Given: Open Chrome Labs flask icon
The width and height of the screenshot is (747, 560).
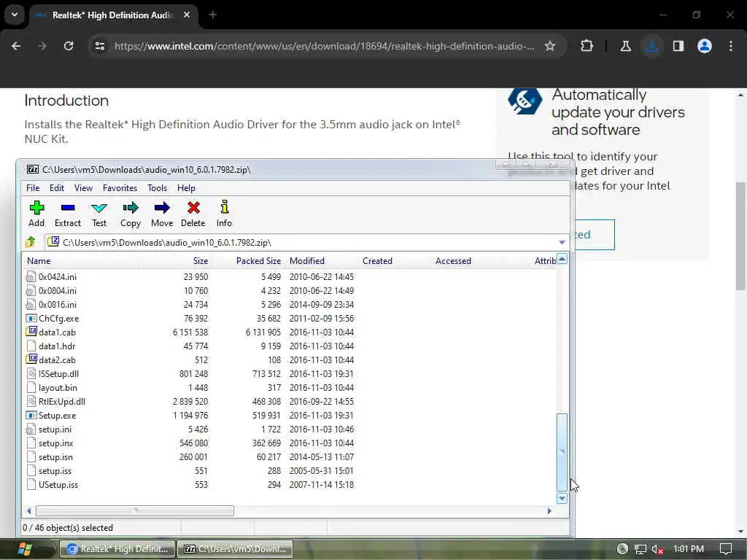Looking at the screenshot, I should pyautogui.click(x=625, y=46).
